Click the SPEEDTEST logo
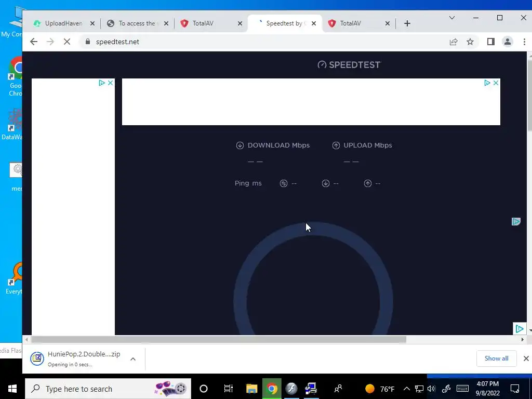 350,65
